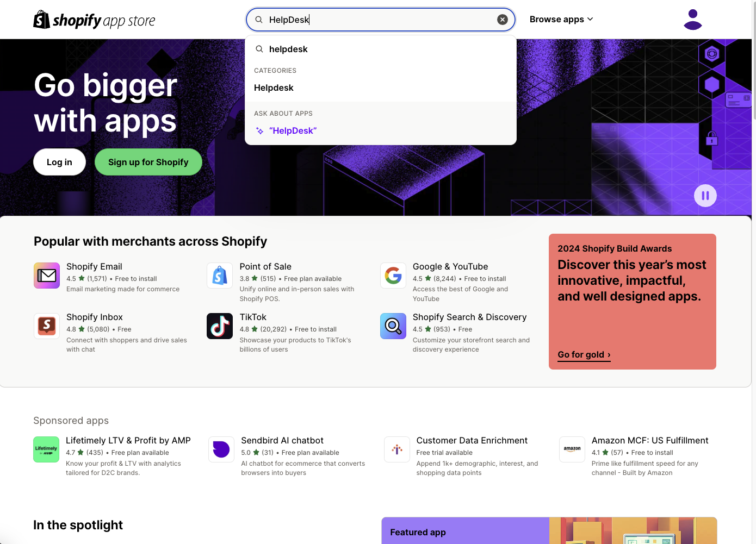This screenshot has width=756, height=544.
Task: Click the search icon beside helpdesk suggestion
Action: 259,49
